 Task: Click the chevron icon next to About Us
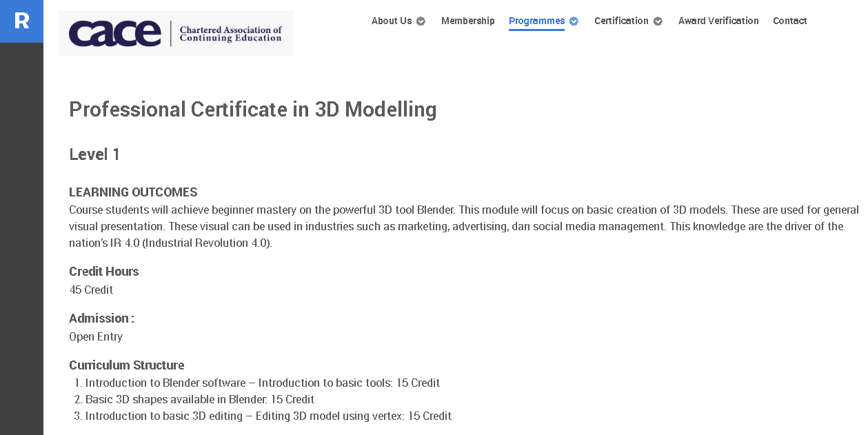(421, 21)
